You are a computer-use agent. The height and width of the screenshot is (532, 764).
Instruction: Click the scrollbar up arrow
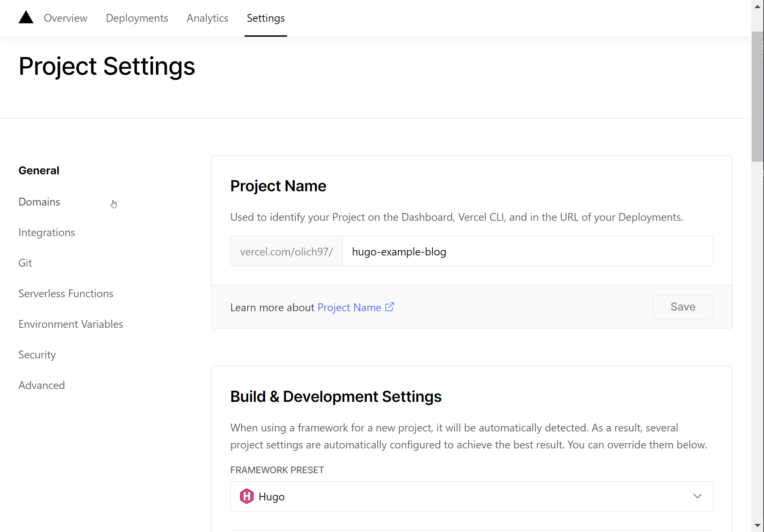click(x=757, y=6)
